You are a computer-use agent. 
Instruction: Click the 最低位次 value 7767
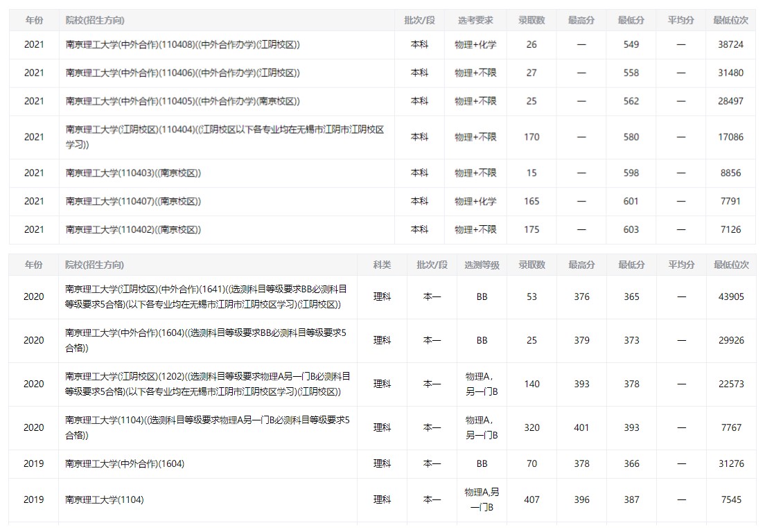point(731,427)
